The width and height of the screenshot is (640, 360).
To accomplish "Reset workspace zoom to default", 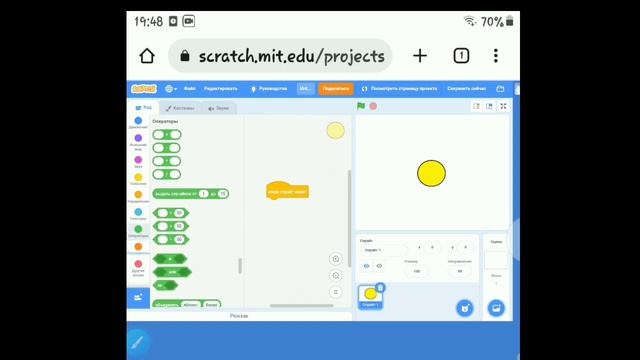I will tap(336, 292).
